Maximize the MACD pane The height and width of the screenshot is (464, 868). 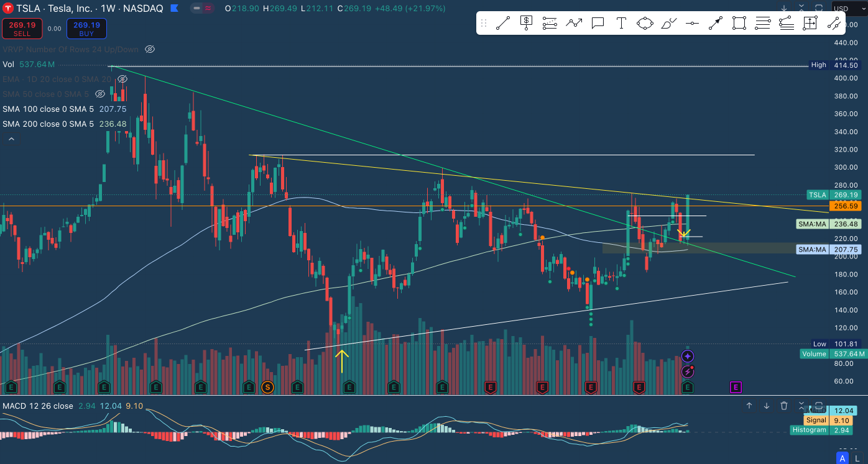point(819,406)
